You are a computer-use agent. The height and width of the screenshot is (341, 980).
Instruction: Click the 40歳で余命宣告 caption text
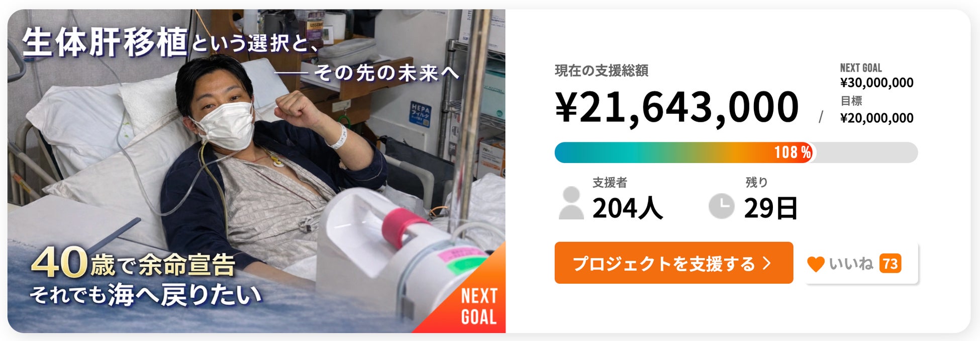point(133,264)
